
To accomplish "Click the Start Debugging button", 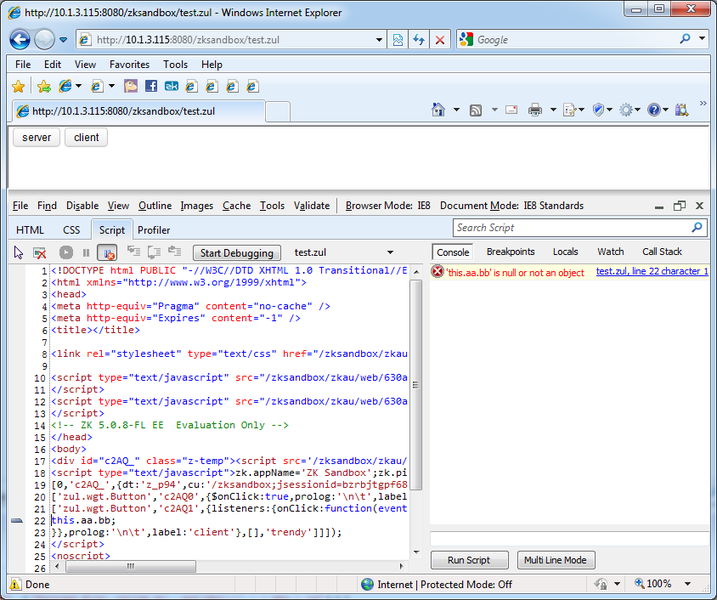I will click(237, 253).
